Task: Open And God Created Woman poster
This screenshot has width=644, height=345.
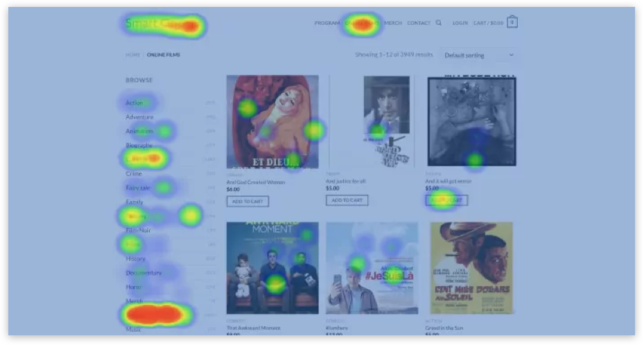Action: point(272,122)
